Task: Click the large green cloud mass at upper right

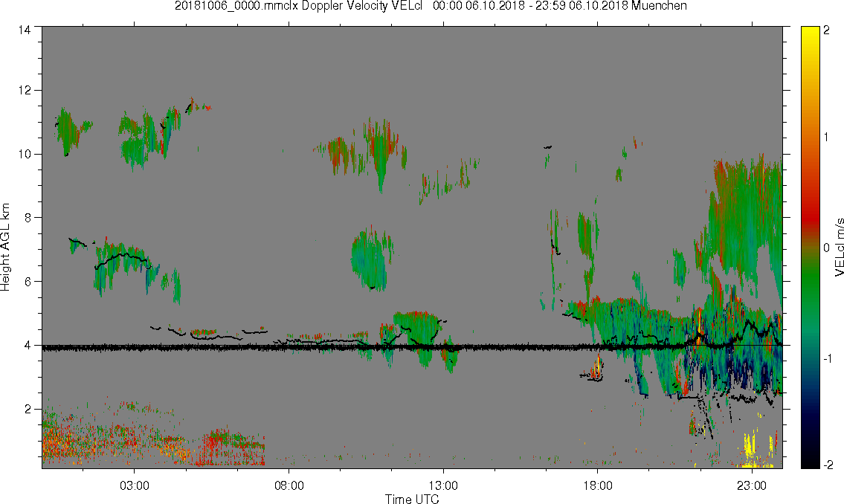Action: (746, 221)
